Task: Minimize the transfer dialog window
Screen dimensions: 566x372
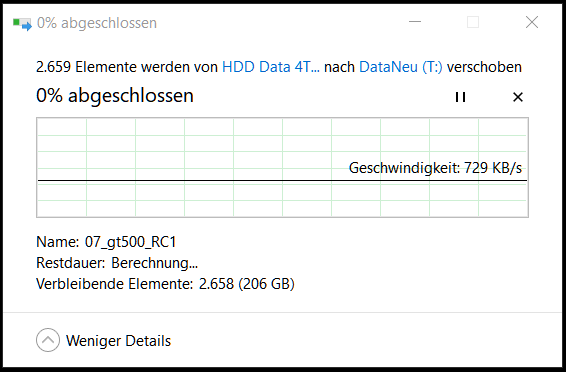Action: 415,22
